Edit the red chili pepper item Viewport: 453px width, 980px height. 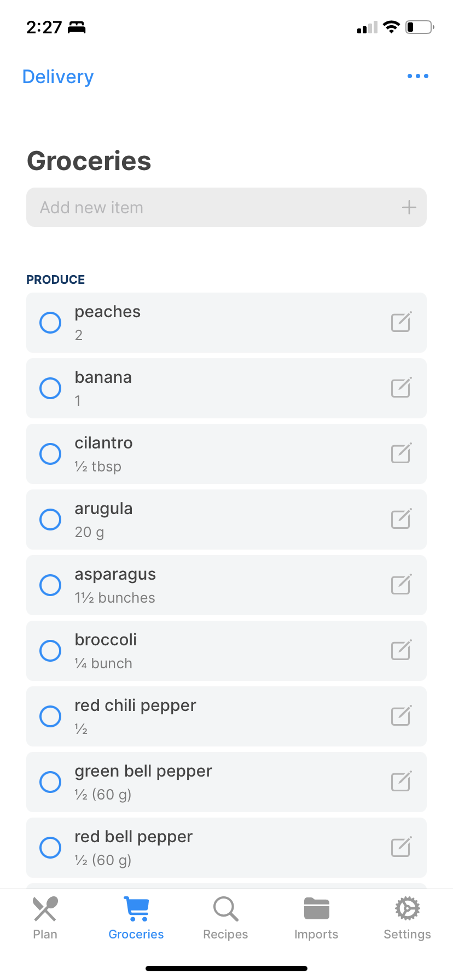401,716
